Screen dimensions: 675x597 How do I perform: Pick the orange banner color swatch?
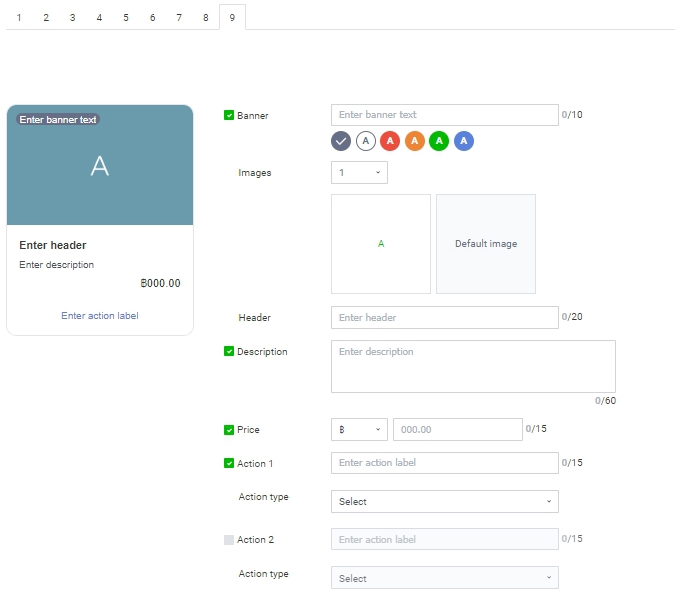pyautogui.click(x=415, y=141)
